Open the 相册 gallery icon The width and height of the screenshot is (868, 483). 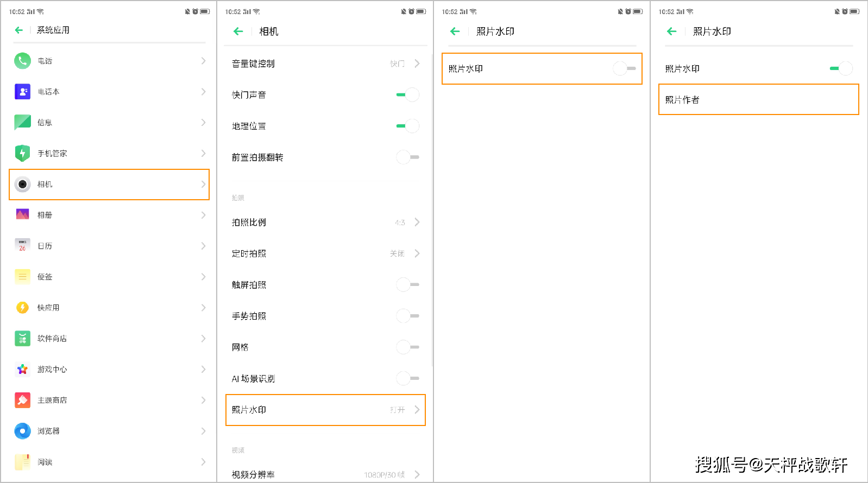pos(22,215)
